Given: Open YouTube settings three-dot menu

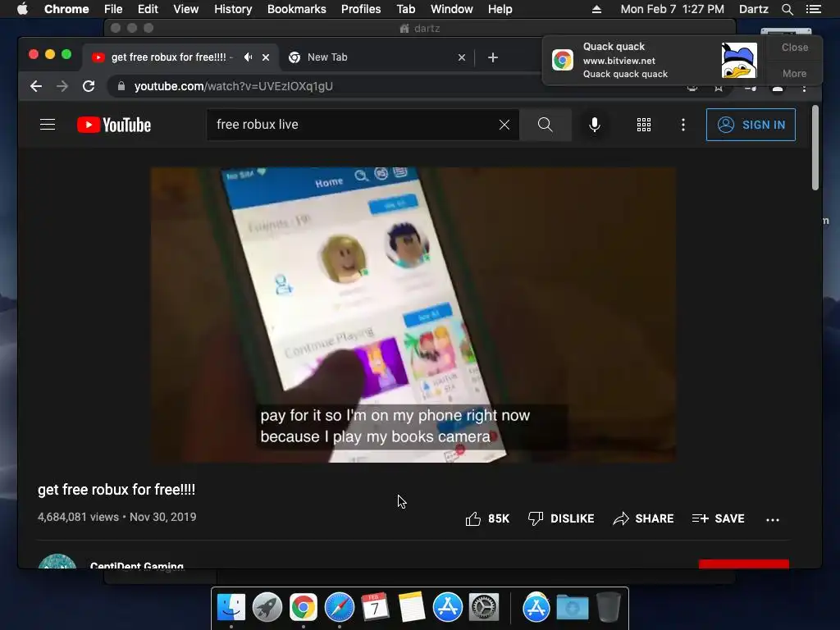Looking at the screenshot, I should coord(683,125).
